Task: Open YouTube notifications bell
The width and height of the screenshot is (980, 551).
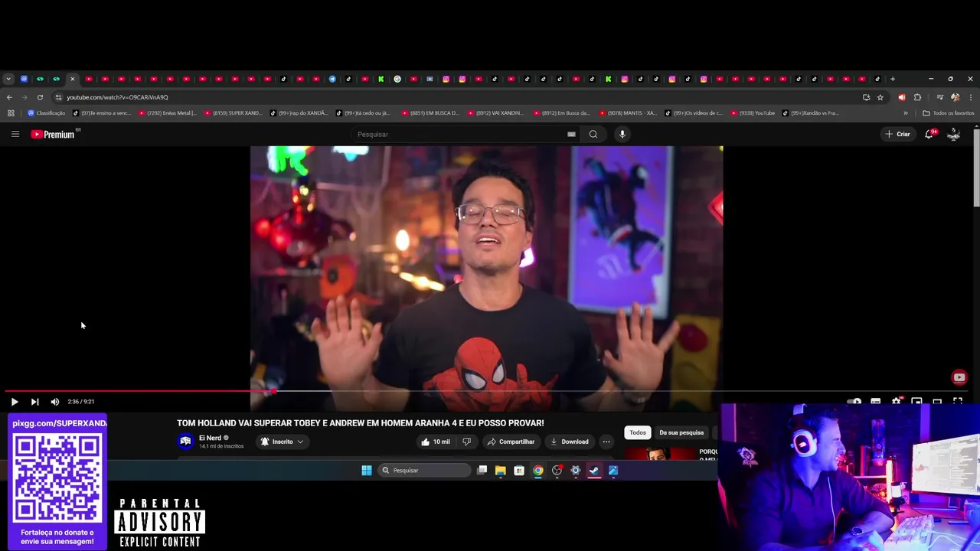Action: click(929, 134)
